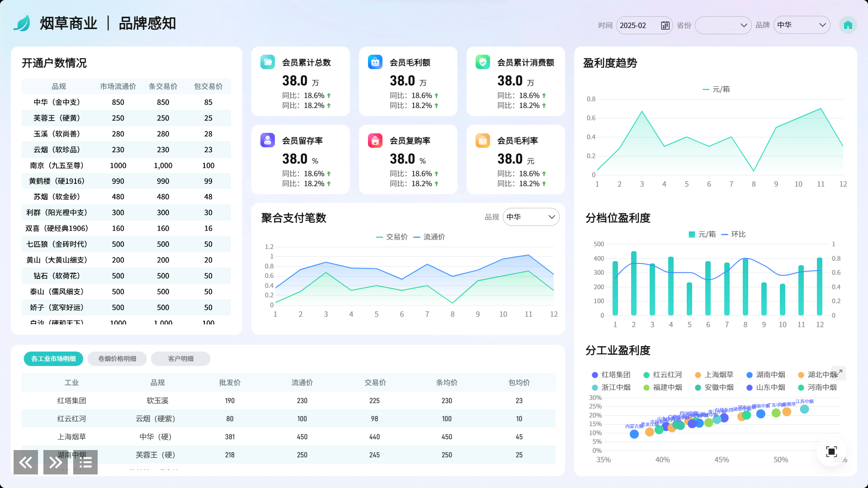
Task: Open the 品牌 dropdown showing 中华
Action: point(802,25)
